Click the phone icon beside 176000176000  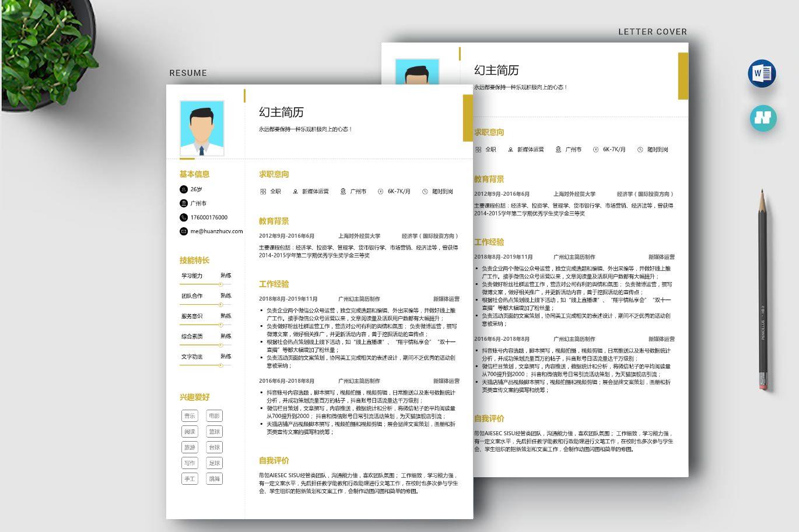pyautogui.click(x=184, y=217)
